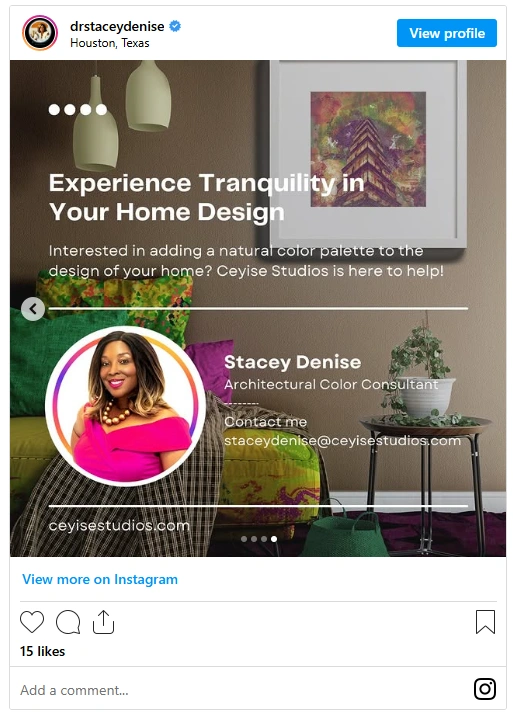Click the framed artwork in the post image
The height and width of the screenshot is (725, 513).
pyautogui.click(x=368, y=153)
